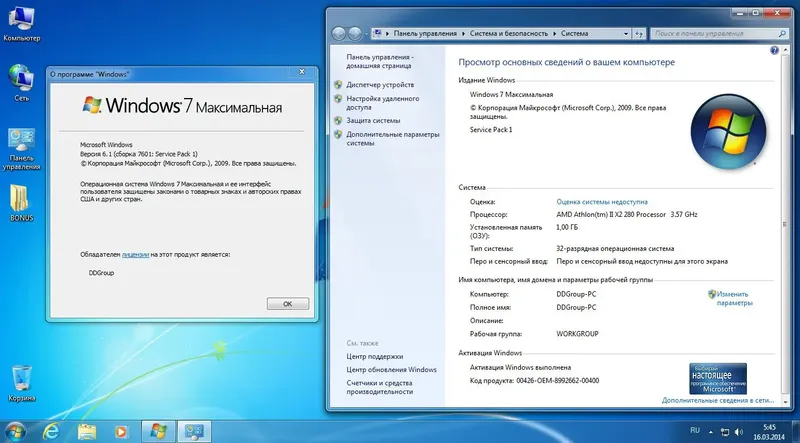
Task: Open the BONUS folder on desktop
Action: 21,203
